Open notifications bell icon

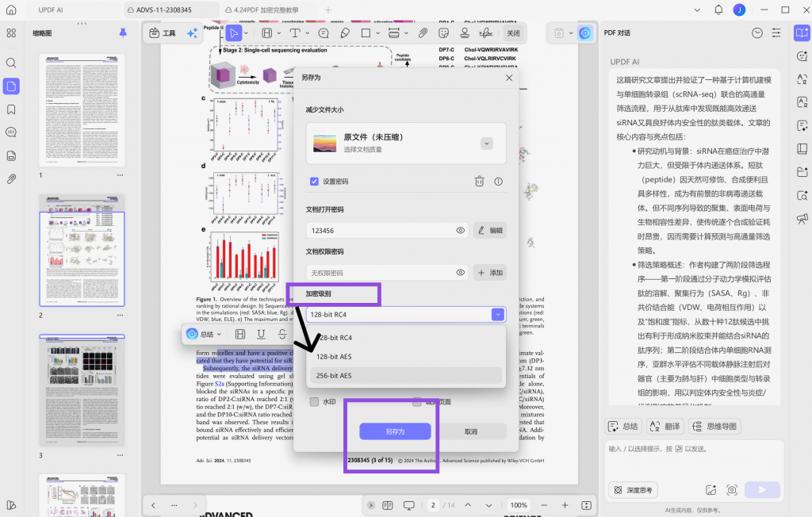[718, 10]
